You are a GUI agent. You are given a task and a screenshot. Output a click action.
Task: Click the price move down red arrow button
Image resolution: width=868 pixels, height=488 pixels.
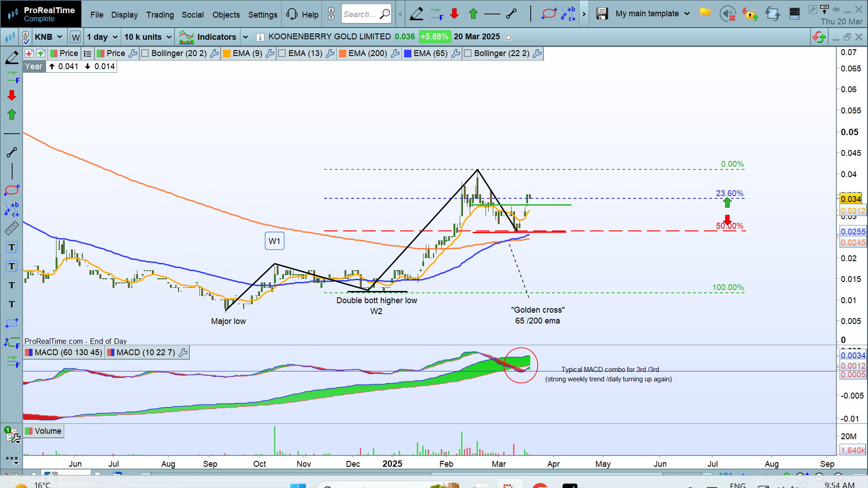pyautogui.click(x=28, y=53)
